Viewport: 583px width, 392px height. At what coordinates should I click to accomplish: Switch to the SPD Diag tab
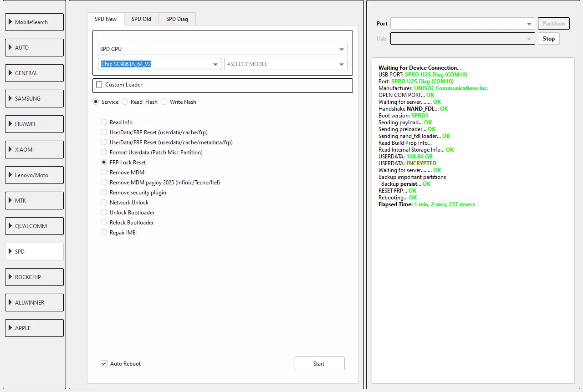tap(177, 19)
